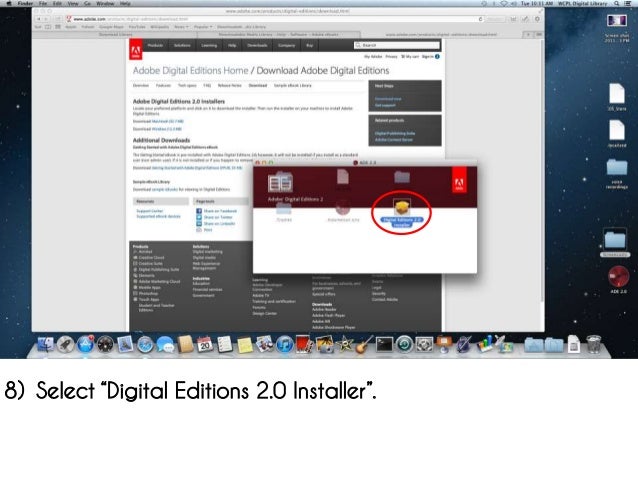Open Trash icon in the Dock

(594, 344)
